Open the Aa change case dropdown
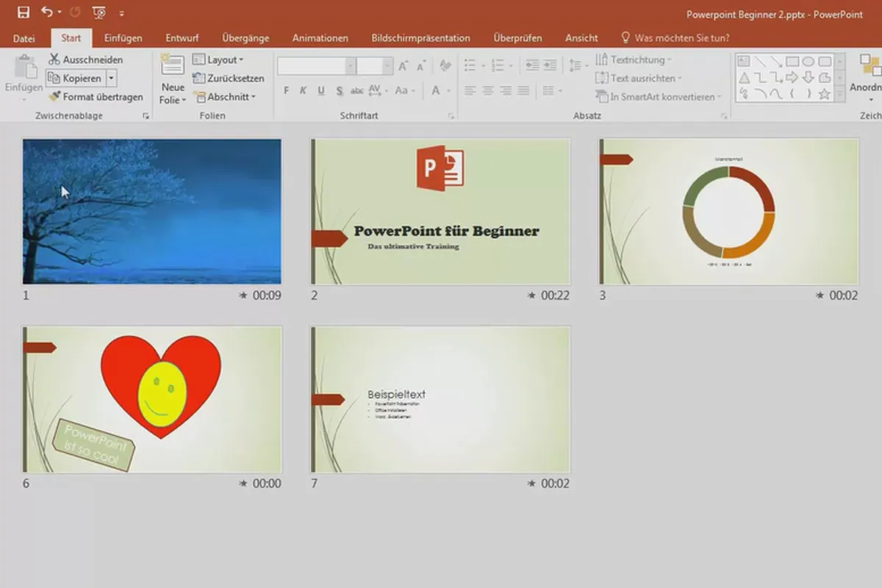The image size is (882, 588). [405, 91]
